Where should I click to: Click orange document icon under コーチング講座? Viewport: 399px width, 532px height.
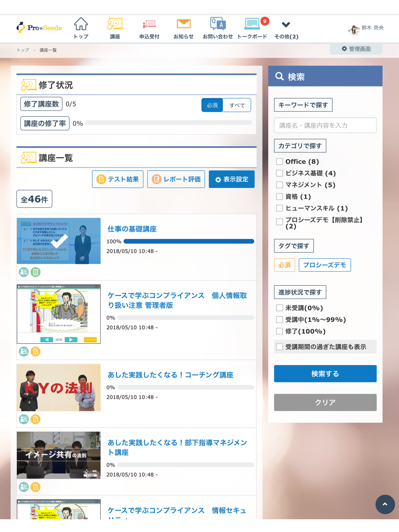[x=36, y=419]
